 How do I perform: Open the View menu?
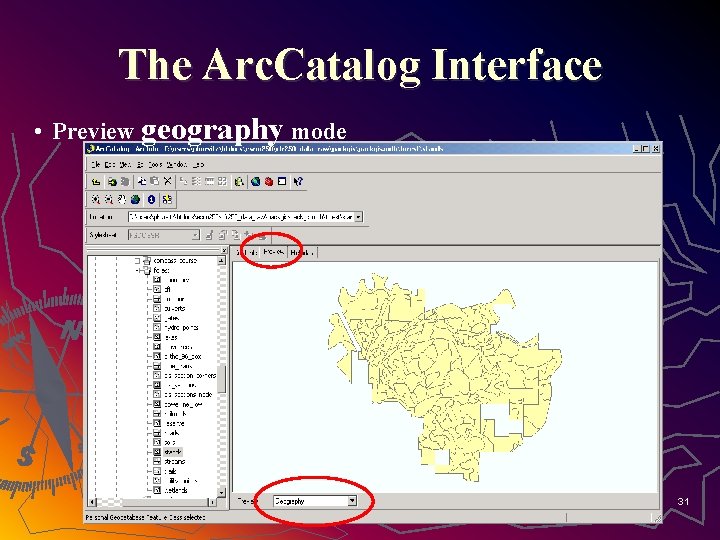click(125, 164)
